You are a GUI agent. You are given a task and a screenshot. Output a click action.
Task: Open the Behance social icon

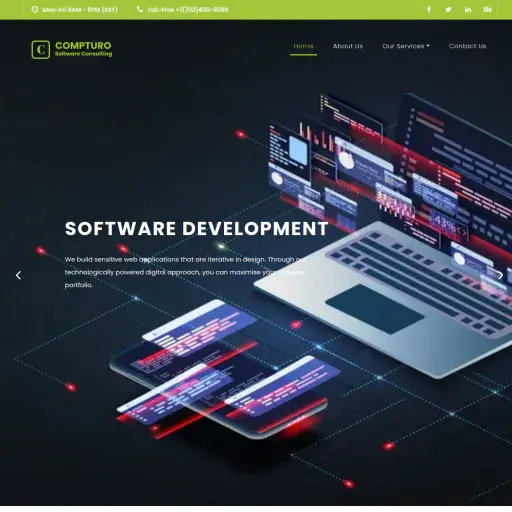click(x=488, y=9)
